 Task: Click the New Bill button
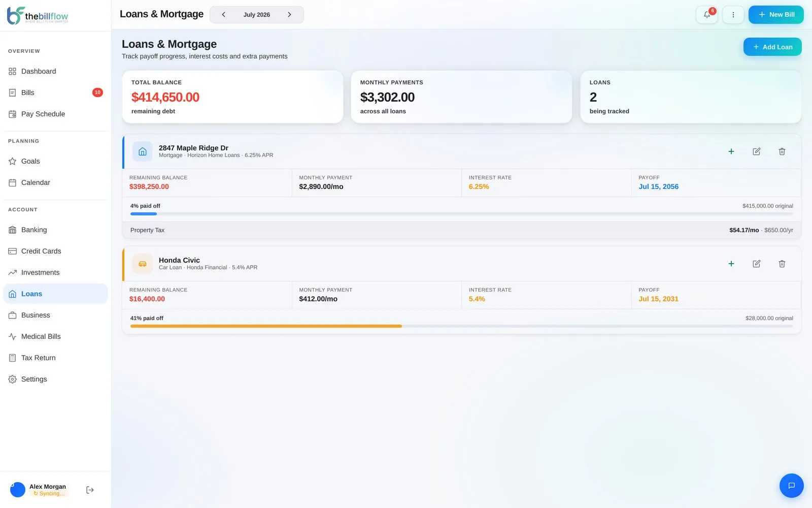pos(776,15)
